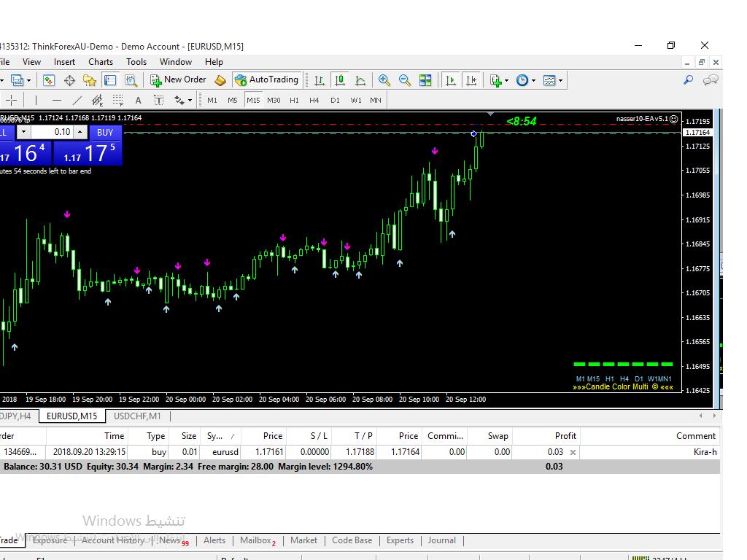Select the M15 timeframe button
This screenshot has height=560, width=747.
click(253, 100)
